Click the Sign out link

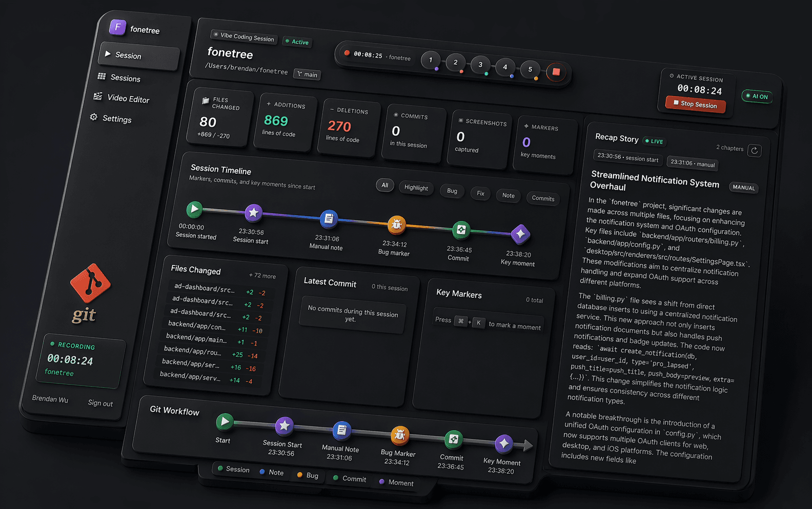(x=100, y=403)
